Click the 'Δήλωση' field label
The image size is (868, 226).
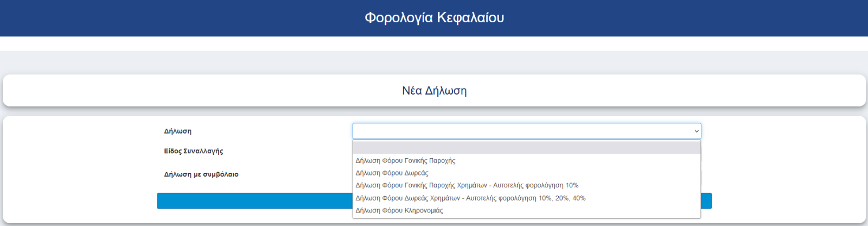coord(178,131)
